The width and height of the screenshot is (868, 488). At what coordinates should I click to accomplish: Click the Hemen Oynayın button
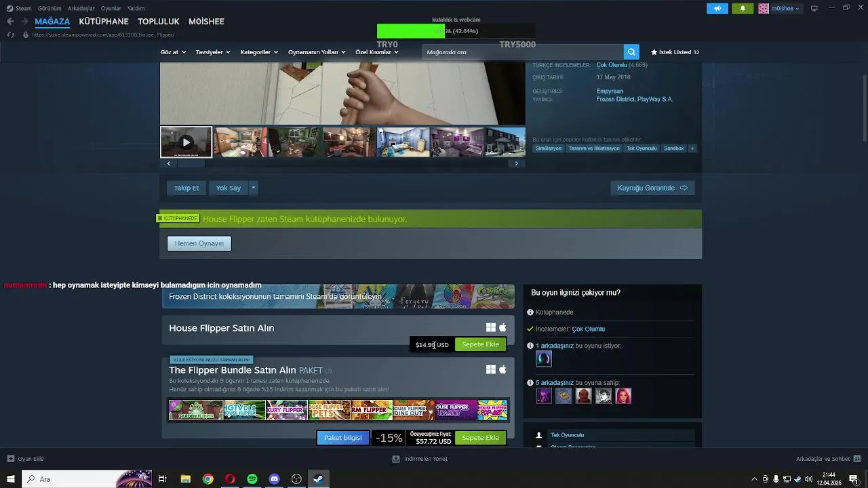point(199,243)
